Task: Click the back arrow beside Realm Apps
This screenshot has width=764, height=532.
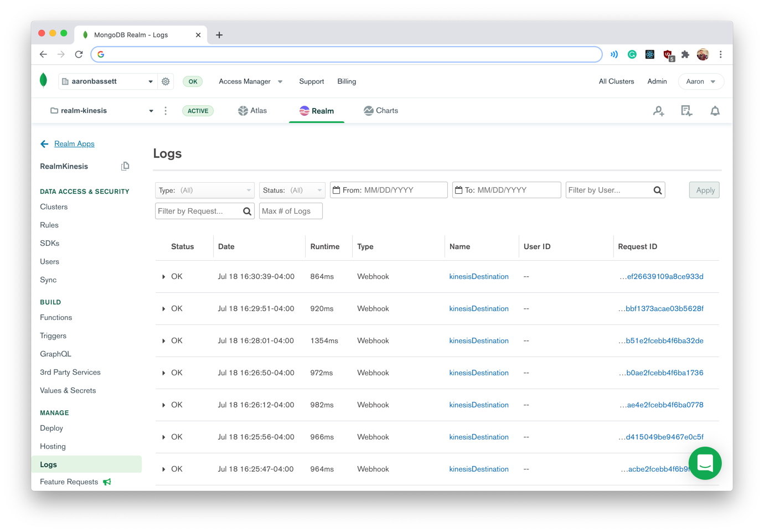Action: point(44,144)
